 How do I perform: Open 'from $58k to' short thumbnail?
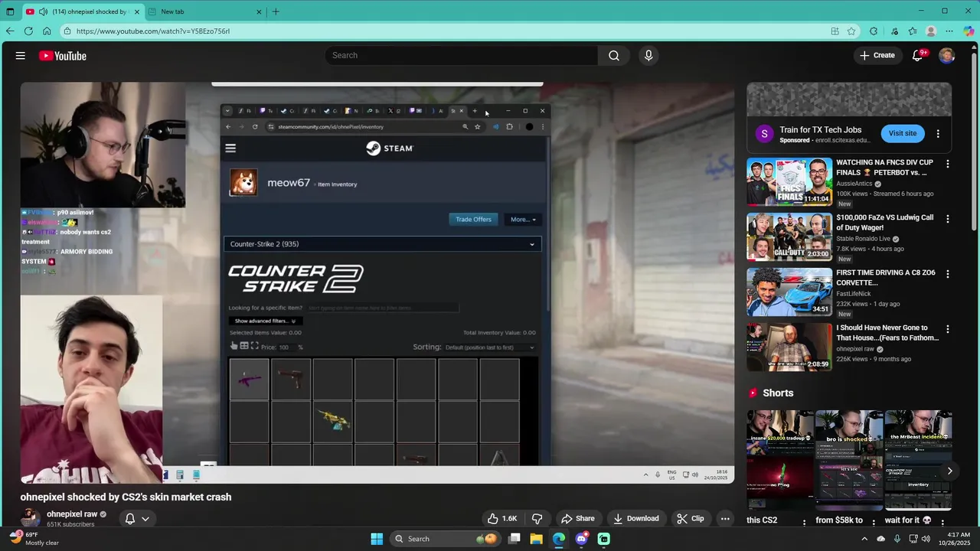pos(849,460)
